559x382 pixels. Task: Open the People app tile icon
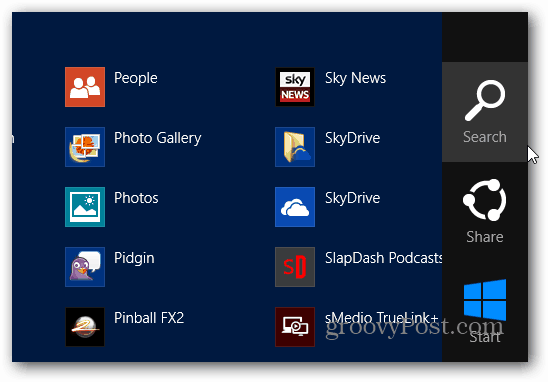pyautogui.click(x=85, y=87)
